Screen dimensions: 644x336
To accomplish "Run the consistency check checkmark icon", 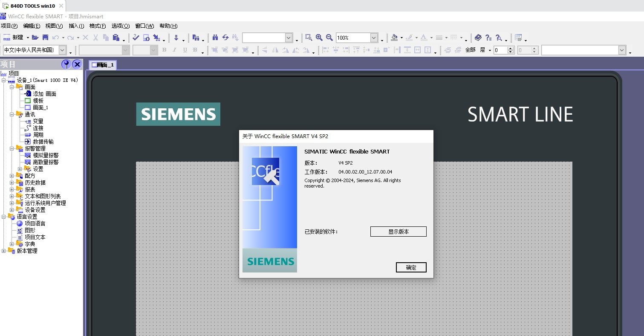I will pos(136,38).
